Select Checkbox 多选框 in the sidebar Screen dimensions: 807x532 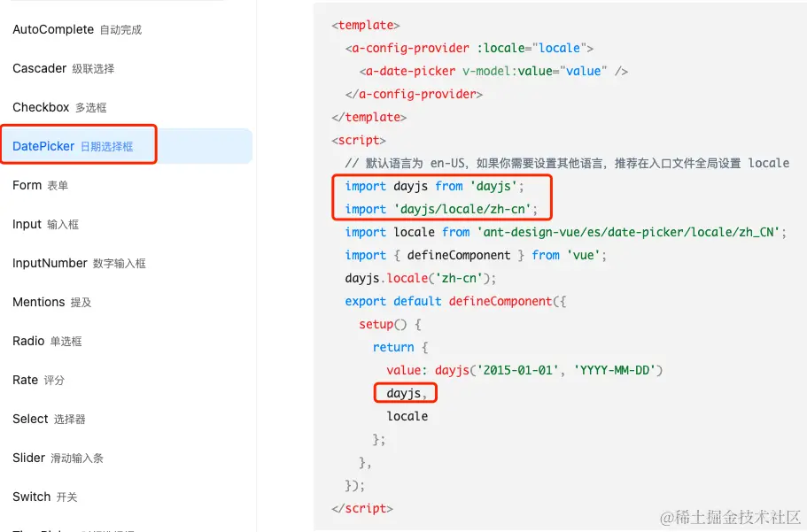click(x=59, y=107)
